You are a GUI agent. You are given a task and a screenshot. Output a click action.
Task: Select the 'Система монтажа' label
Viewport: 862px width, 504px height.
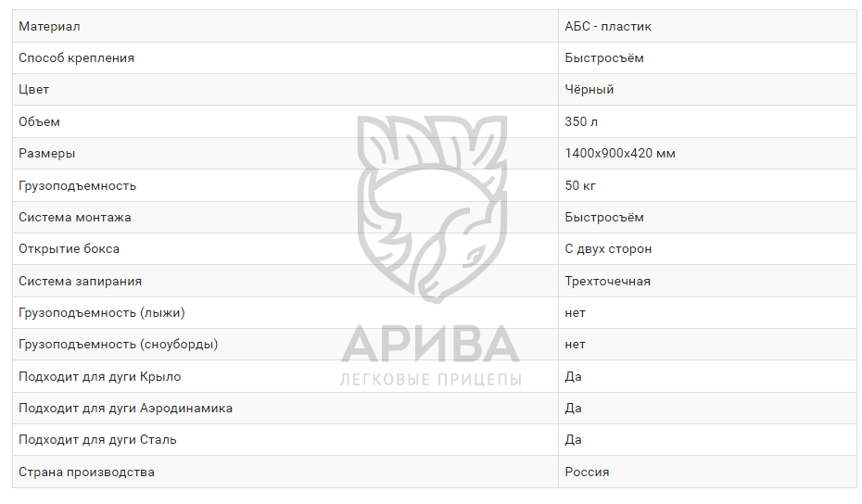click(x=75, y=217)
